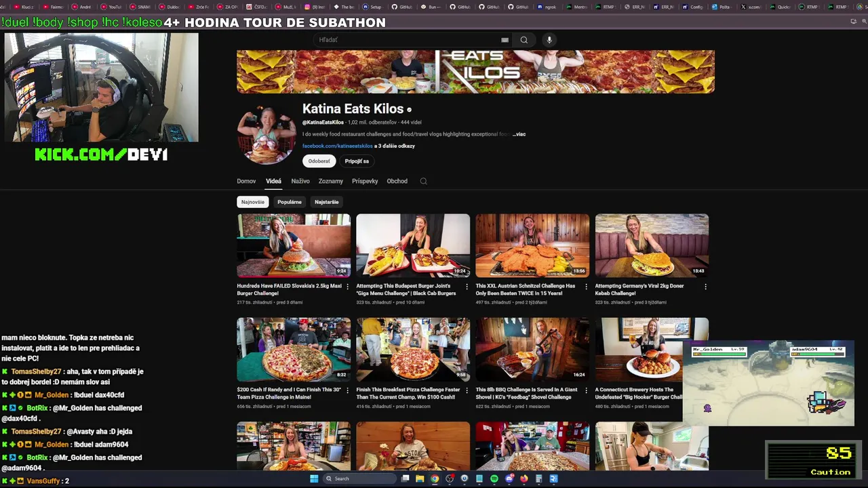The image size is (868, 488).
Task: Open Task View in the taskbar
Action: pos(405,479)
